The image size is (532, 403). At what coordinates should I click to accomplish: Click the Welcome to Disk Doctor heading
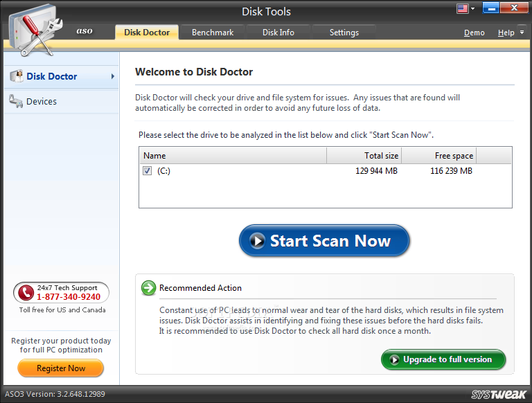tap(194, 72)
